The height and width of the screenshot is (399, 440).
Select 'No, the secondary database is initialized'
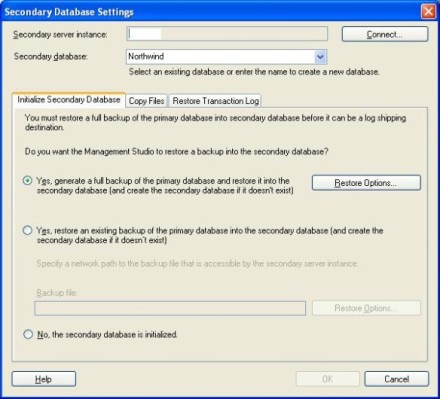(28, 334)
